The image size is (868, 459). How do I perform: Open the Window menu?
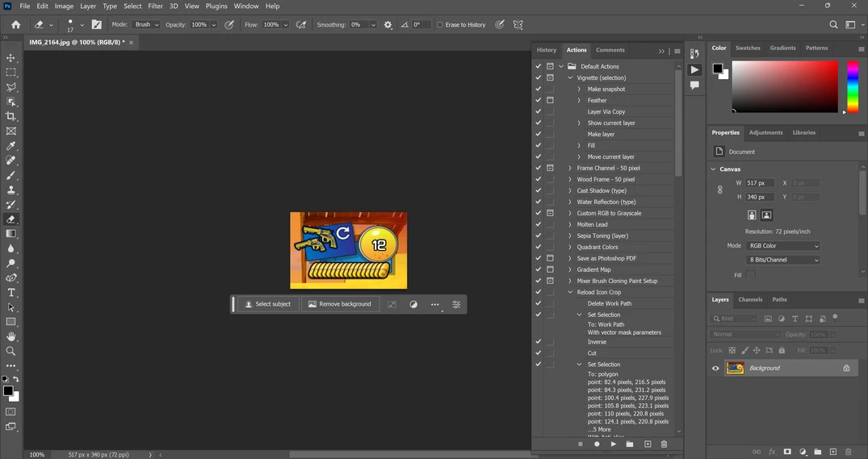pos(245,6)
